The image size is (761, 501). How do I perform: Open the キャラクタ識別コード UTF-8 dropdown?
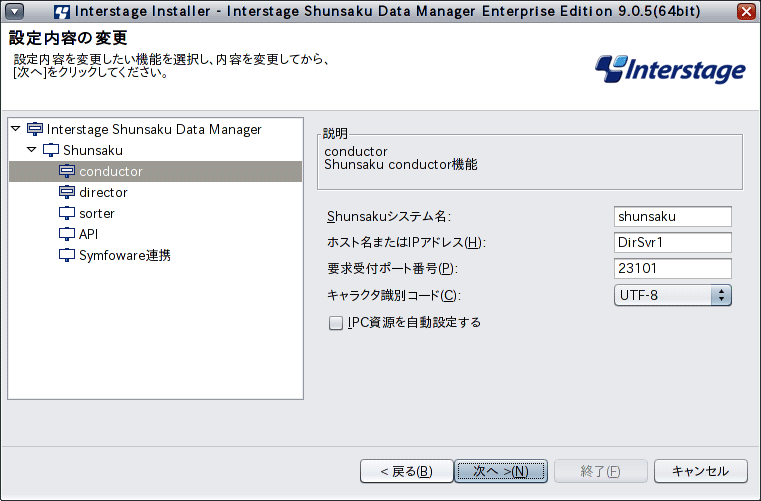point(672,295)
